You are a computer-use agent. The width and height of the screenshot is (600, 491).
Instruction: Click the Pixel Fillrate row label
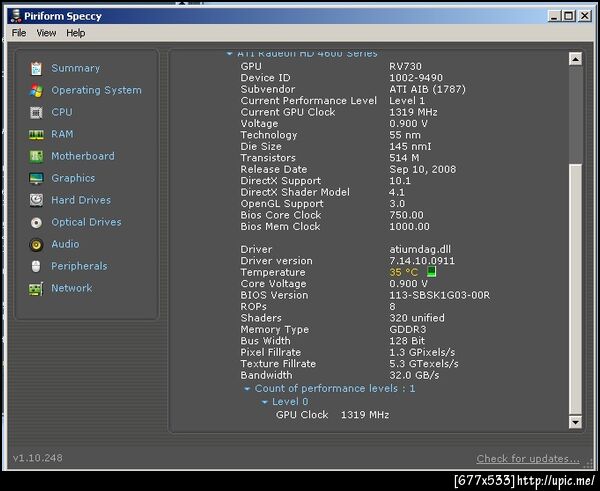271,352
